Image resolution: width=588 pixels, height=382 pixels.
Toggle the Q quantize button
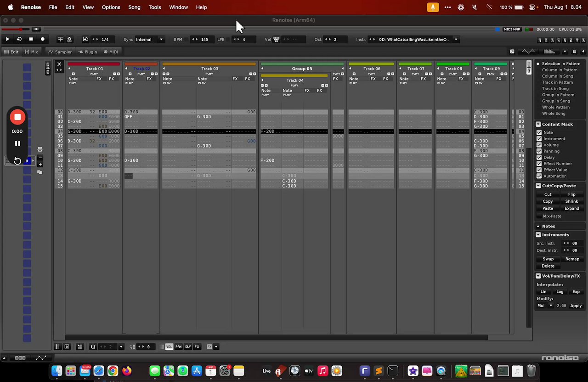coord(93,347)
